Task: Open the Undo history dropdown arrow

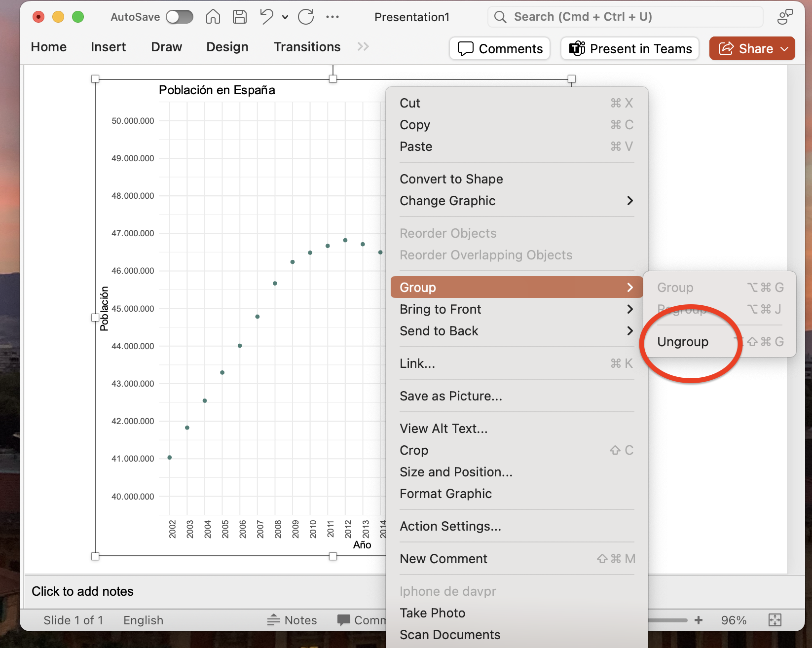Action: [x=285, y=17]
